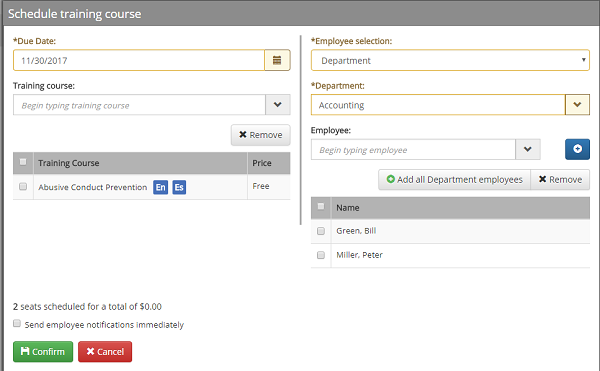Check the Miller, Peter employee checkbox
The image size is (600, 371).
(321, 255)
